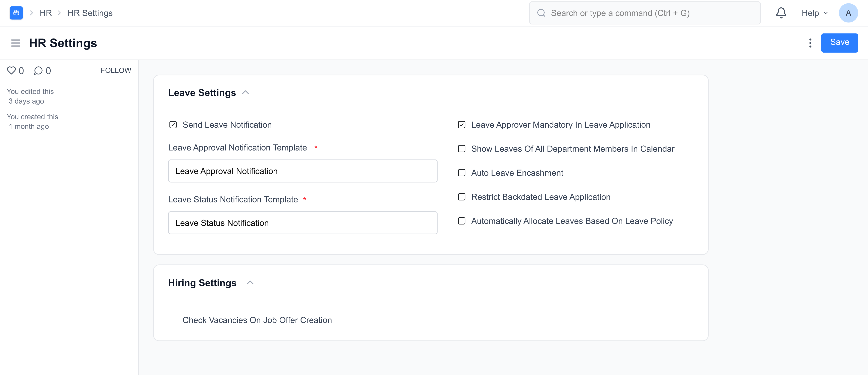Focus the search or command bar

[645, 13]
